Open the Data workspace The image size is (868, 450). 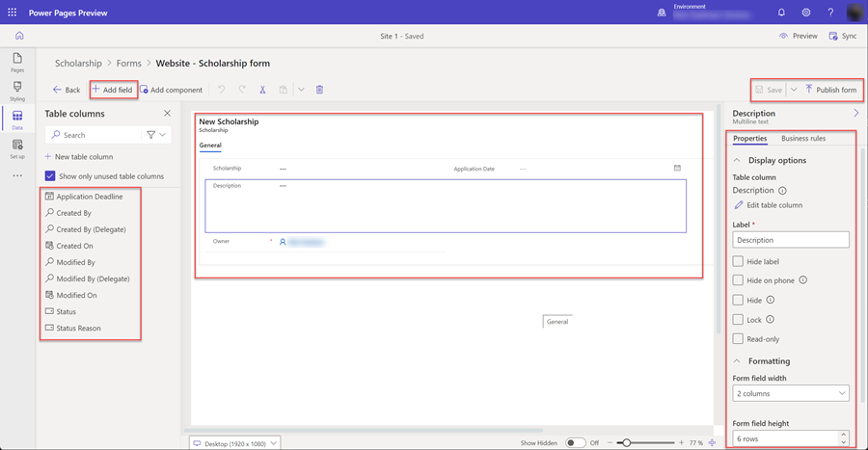[17, 119]
